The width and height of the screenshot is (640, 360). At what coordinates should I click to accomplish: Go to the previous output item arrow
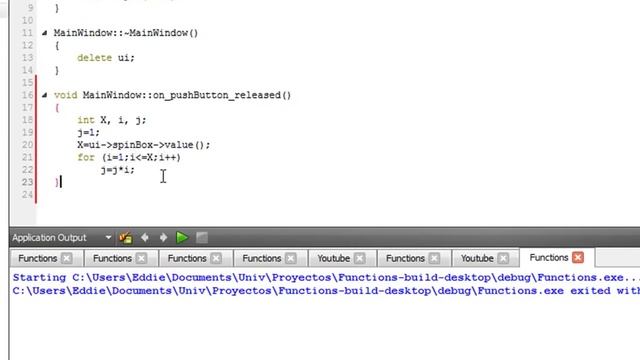[x=144, y=238]
